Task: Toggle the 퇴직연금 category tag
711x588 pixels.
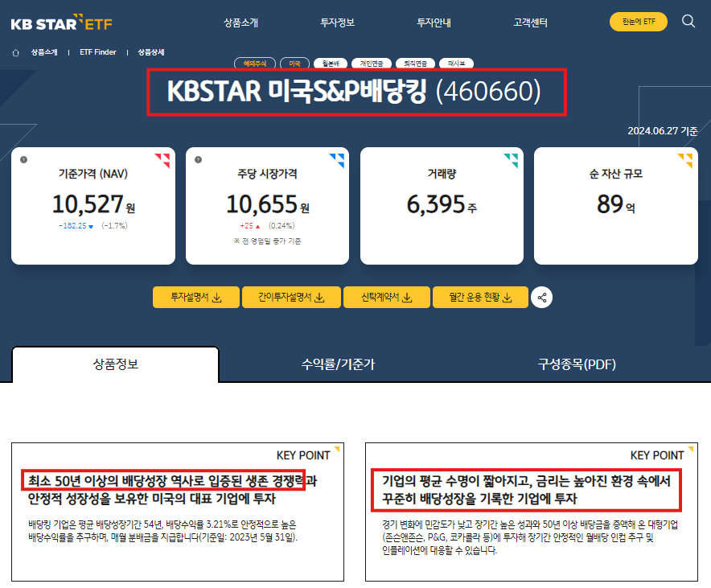Action: click(414, 63)
